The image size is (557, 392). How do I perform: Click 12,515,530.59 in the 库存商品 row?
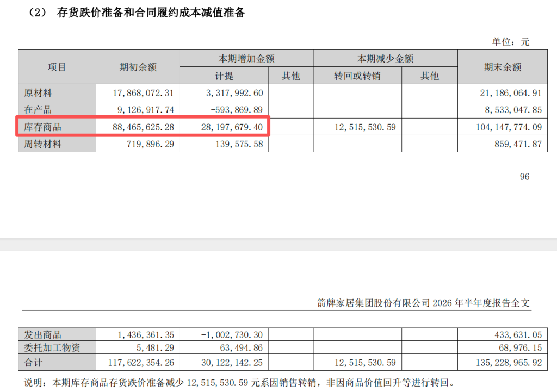click(365, 127)
